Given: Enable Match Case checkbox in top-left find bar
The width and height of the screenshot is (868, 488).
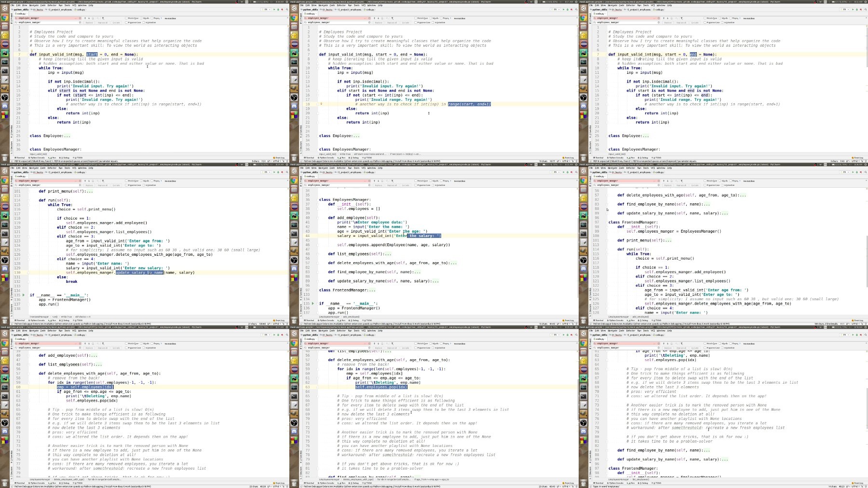Looking at the screenshot, I should point(126,18).
